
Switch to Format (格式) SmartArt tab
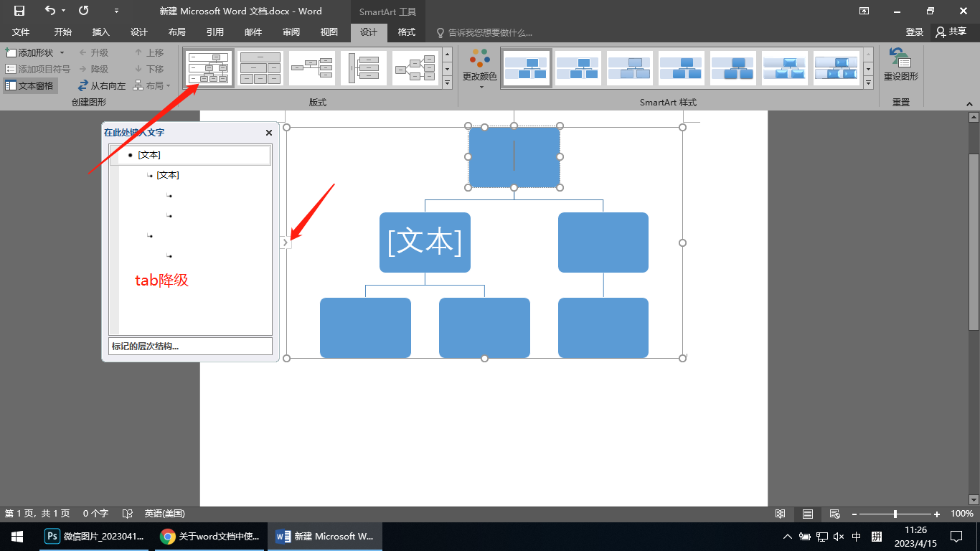pos(407,32)
